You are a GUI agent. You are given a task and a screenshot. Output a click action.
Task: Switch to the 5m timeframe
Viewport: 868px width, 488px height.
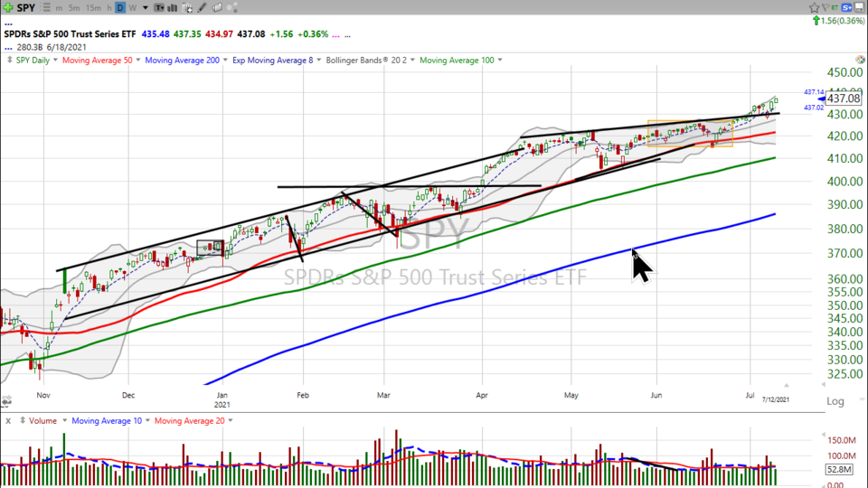click(74, 7)
